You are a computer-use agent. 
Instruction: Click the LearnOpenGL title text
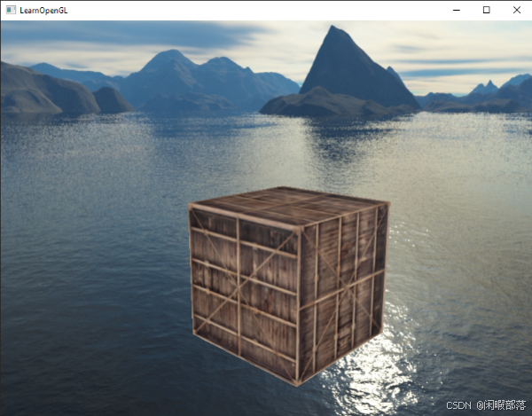point(43,11)
